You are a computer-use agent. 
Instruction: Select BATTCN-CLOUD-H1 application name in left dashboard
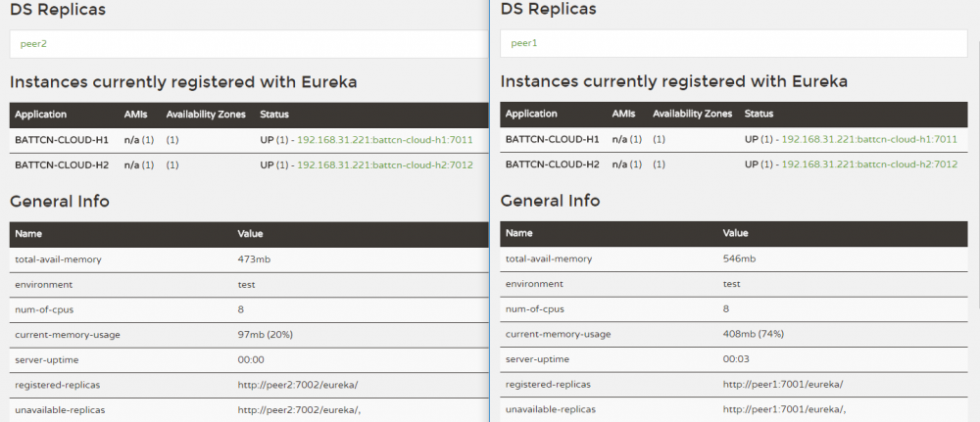(60, 140)
